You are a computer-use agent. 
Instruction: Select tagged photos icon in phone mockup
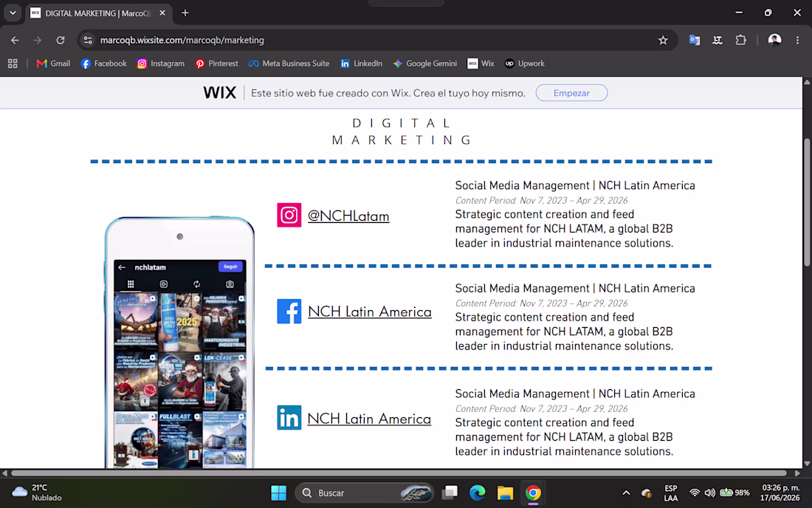pyautogui.click(x=230, y=284)
